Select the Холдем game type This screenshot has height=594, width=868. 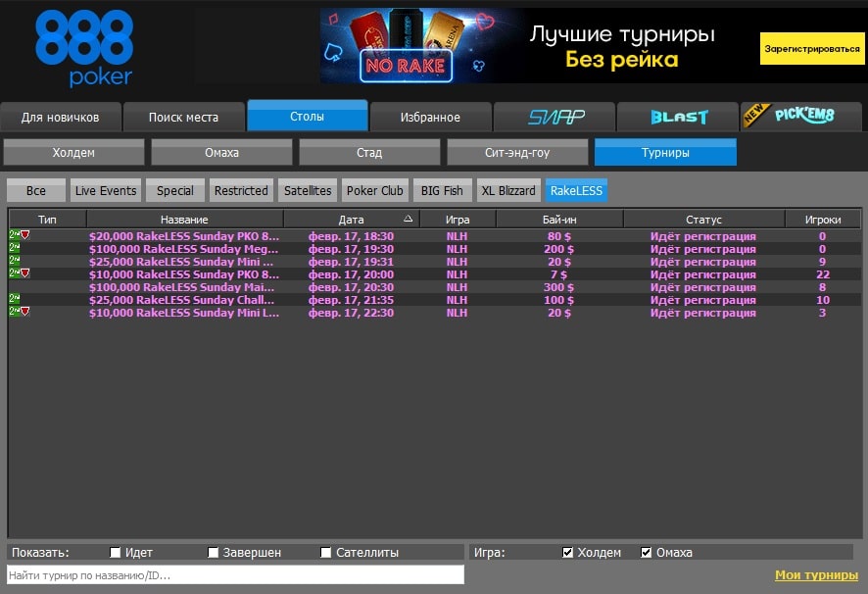coord(73,152)
